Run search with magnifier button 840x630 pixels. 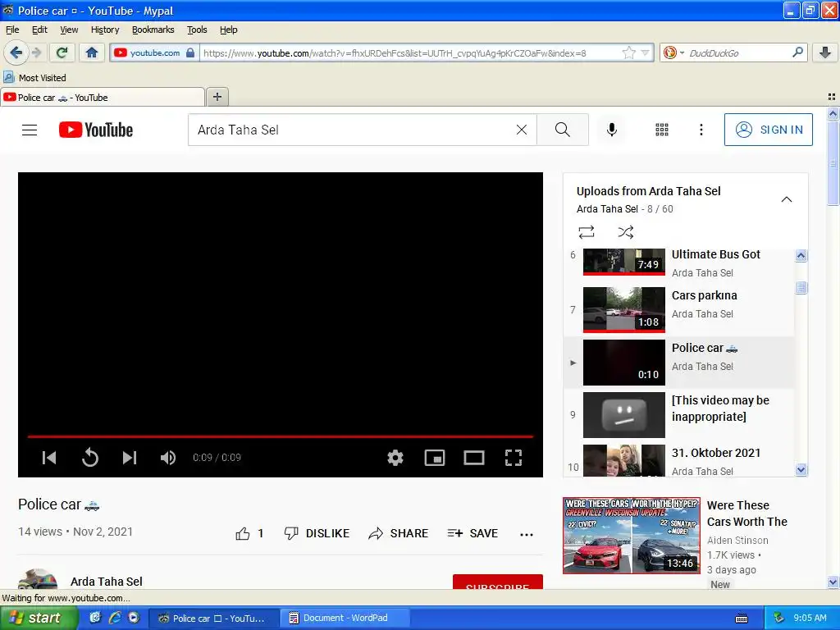pyautogui.click(x=563, y=130)
